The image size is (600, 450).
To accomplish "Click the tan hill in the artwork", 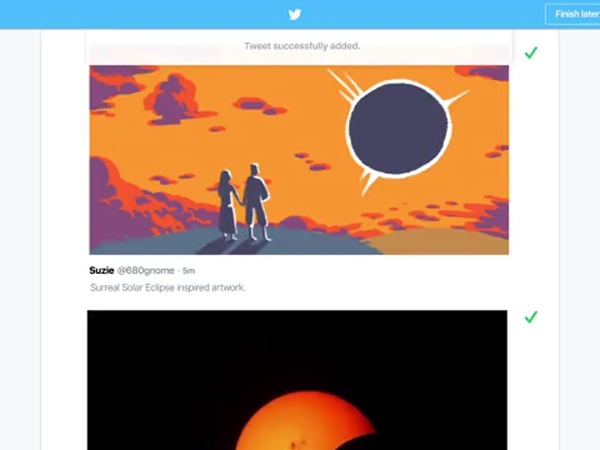I will pos(436,242).
